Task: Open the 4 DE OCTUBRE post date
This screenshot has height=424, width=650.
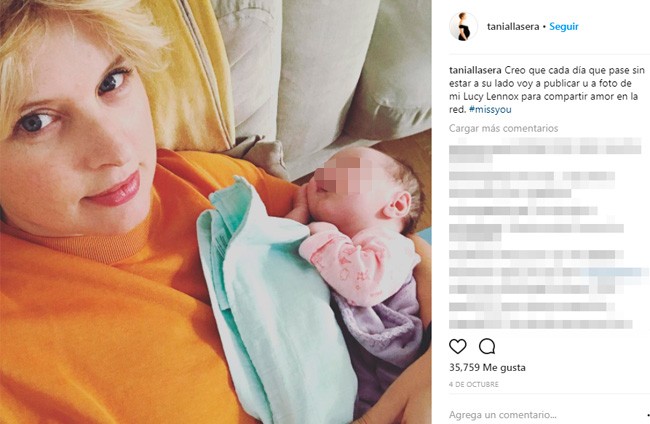Action: tap(474, 385)
